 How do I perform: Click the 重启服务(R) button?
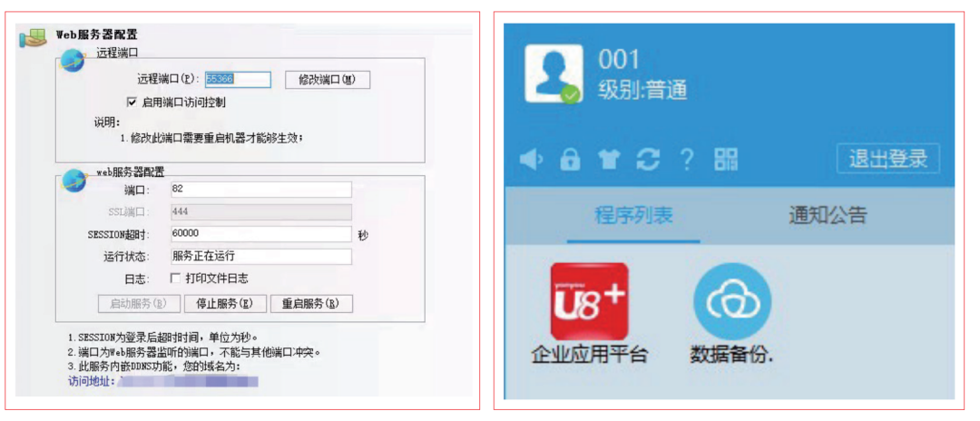(x=311, y=304)
